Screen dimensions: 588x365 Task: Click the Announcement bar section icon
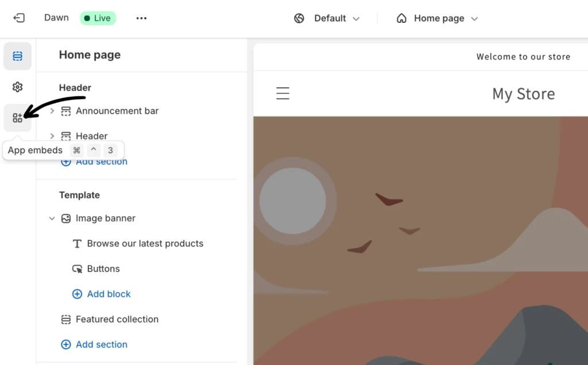click(x=66, y=111)
